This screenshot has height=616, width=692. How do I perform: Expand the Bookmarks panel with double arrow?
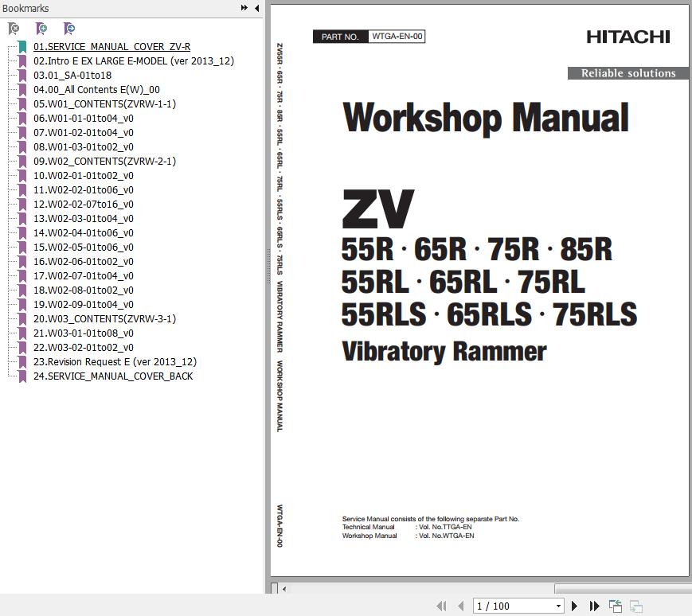coord(244,8)
